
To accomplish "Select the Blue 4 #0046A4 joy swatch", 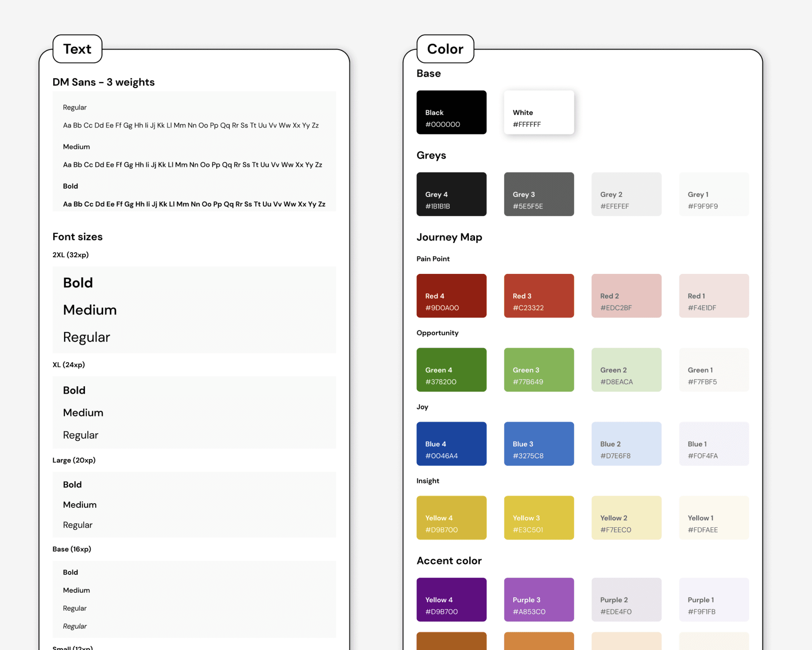I will pos(451,443).
